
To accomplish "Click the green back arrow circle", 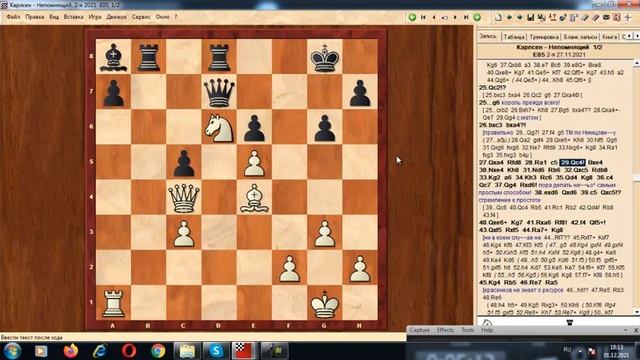I will (x=412, y=17).
